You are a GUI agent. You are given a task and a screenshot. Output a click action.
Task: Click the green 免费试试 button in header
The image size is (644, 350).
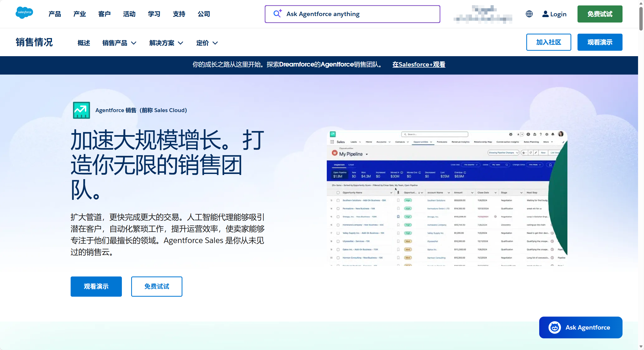click(599, 14)
